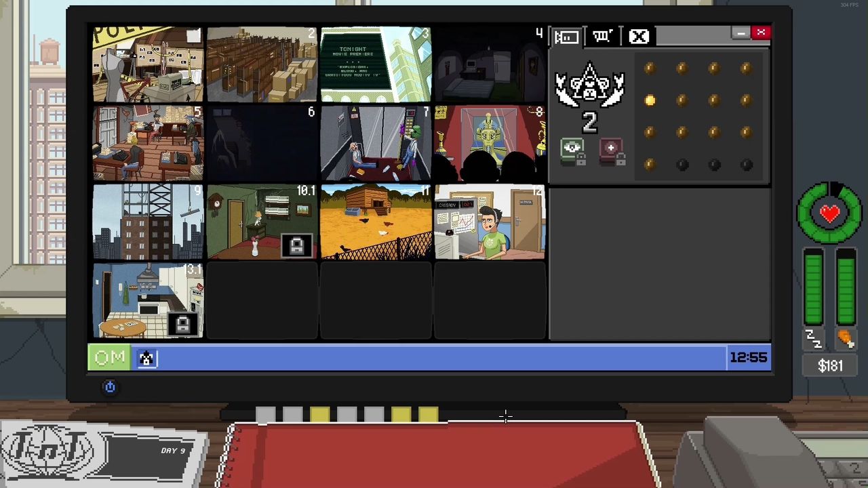Click the locked red plus upgrade icon
The height and width of the screenshot is (488, 868).
[612, 152]
